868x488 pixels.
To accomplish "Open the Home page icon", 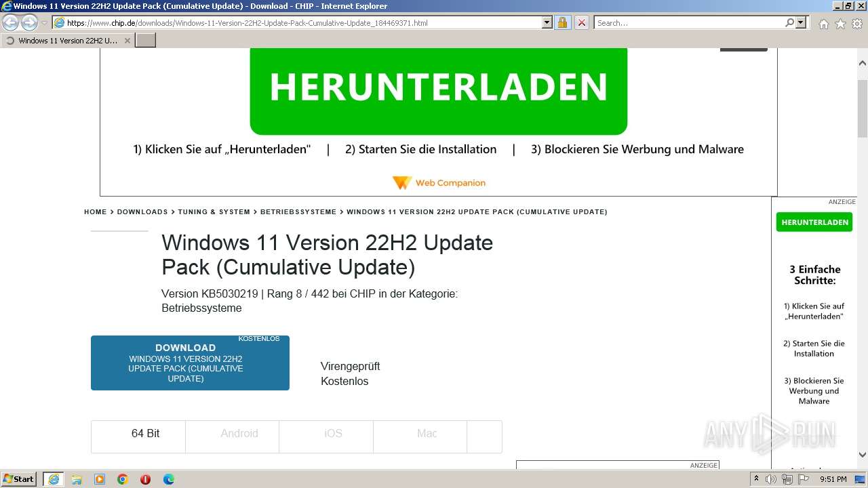I will pos(823,24).
